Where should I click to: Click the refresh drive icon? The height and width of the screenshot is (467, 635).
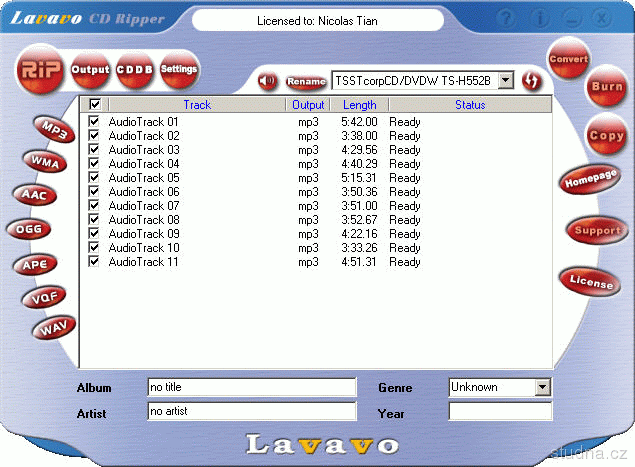pyautogui.click(x=531, y=81)
